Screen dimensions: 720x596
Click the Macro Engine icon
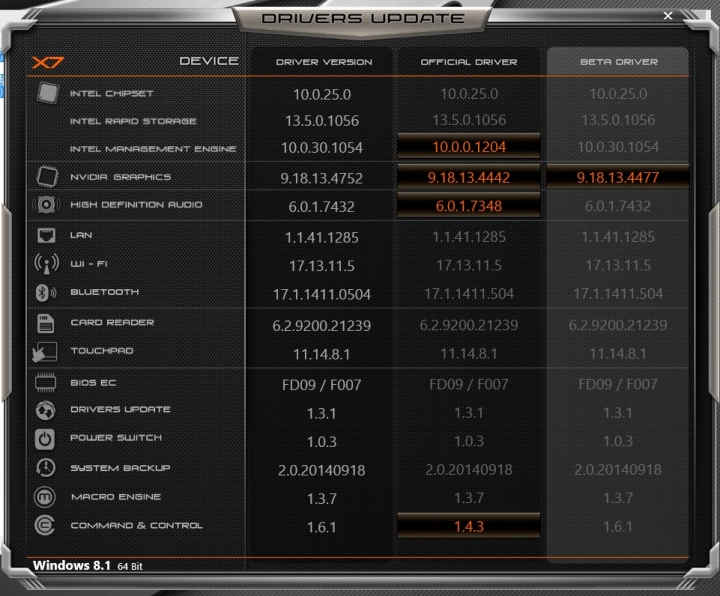pyautogui.click(x=45, y=497)
